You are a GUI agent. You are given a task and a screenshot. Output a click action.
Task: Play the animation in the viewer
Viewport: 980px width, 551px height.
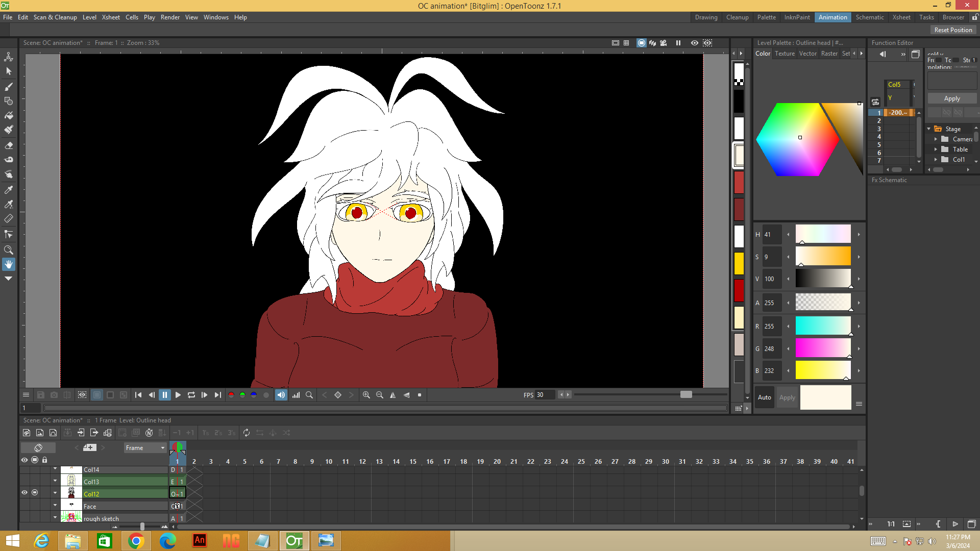coord(178,395)
